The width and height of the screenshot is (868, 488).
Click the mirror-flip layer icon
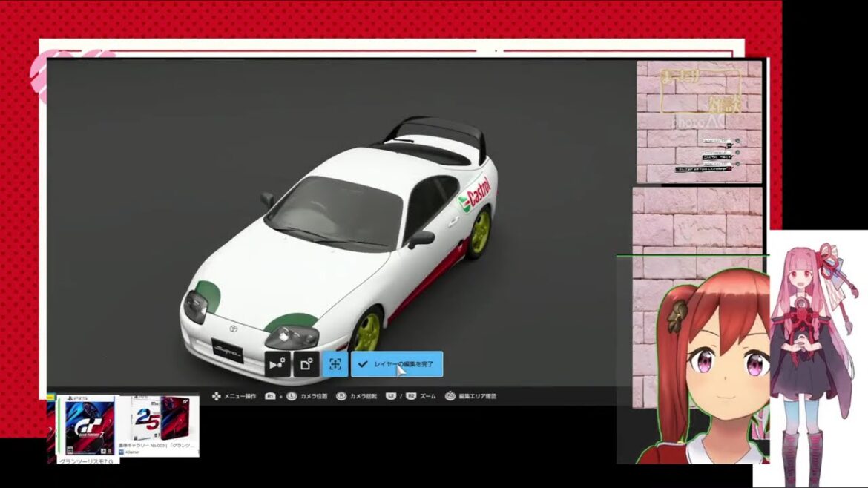tap(277, 364)
